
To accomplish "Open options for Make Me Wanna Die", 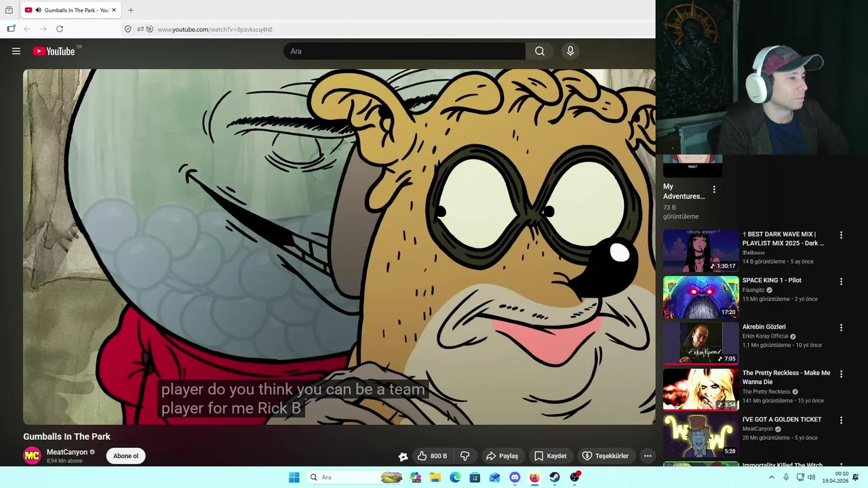I will (x=842, y=374).
